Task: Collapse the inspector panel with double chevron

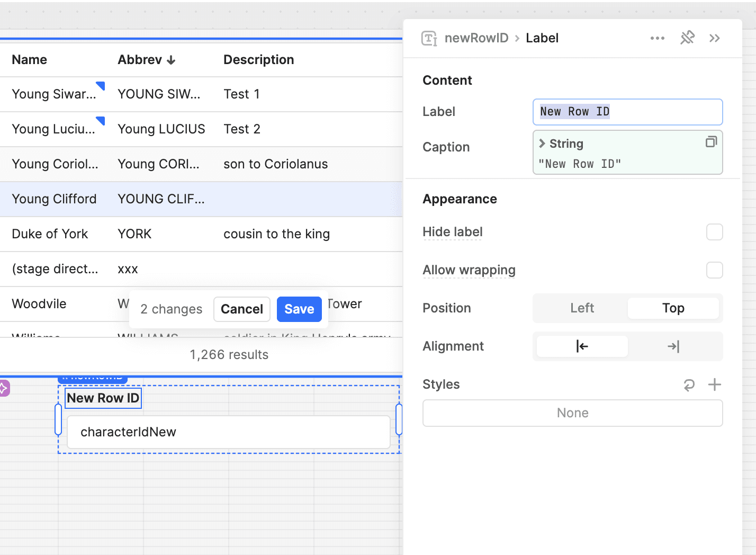Action: click(x=715, y=38)
